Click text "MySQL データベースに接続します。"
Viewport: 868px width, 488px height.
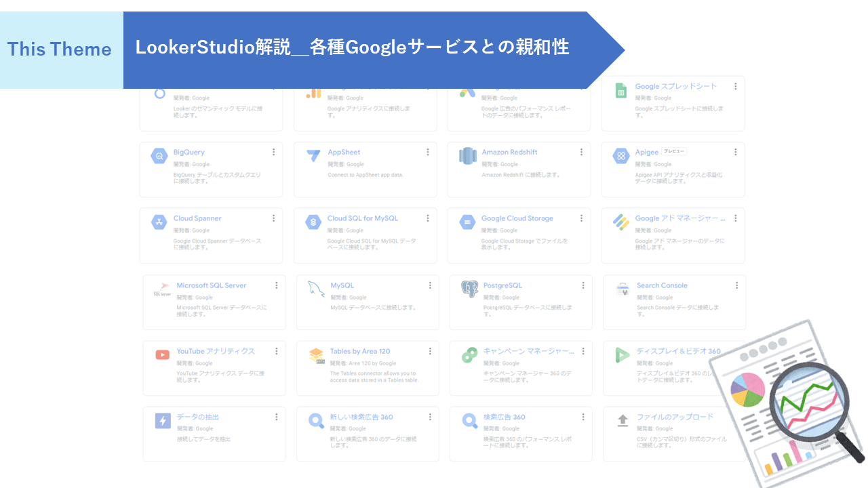click(x=373, y=308)
